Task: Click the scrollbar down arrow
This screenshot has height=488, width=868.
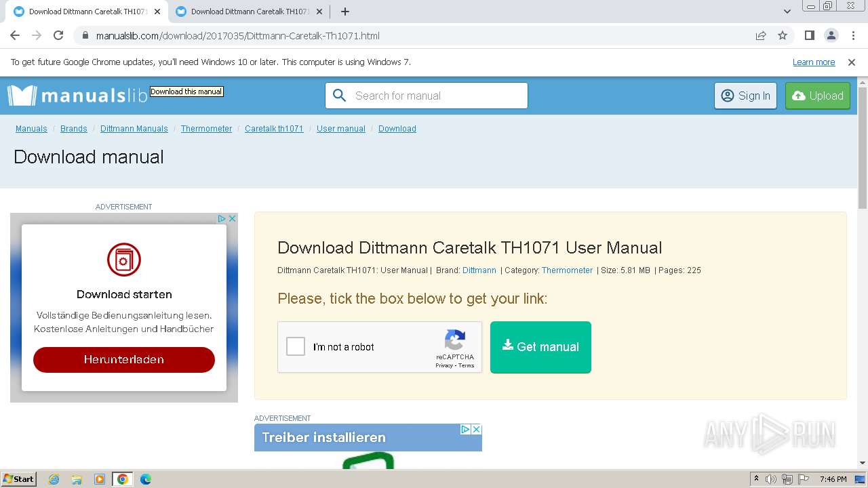Action: click(863, 463)
